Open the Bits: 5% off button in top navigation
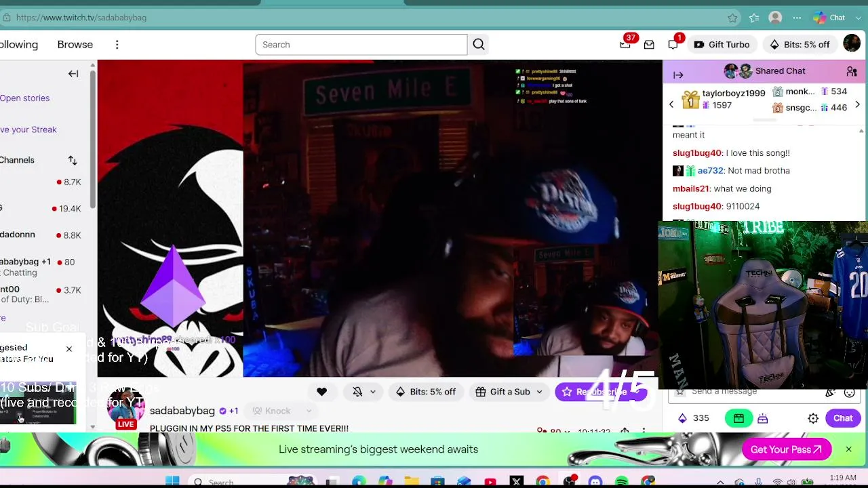868x488 pixels. [x=800, y=45]
